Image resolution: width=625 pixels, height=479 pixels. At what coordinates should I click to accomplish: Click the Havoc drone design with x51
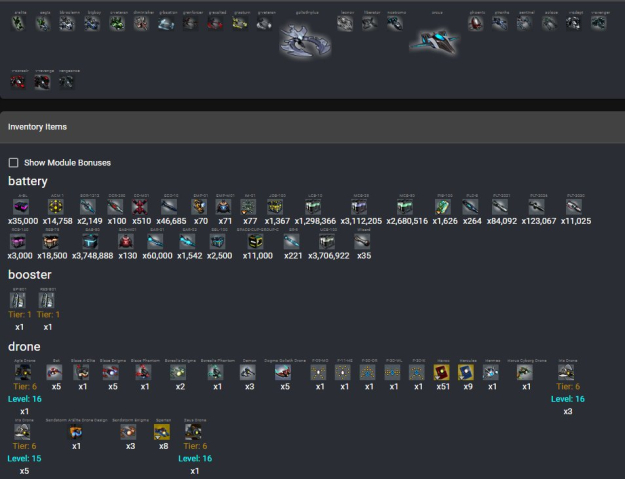point(443,371)
